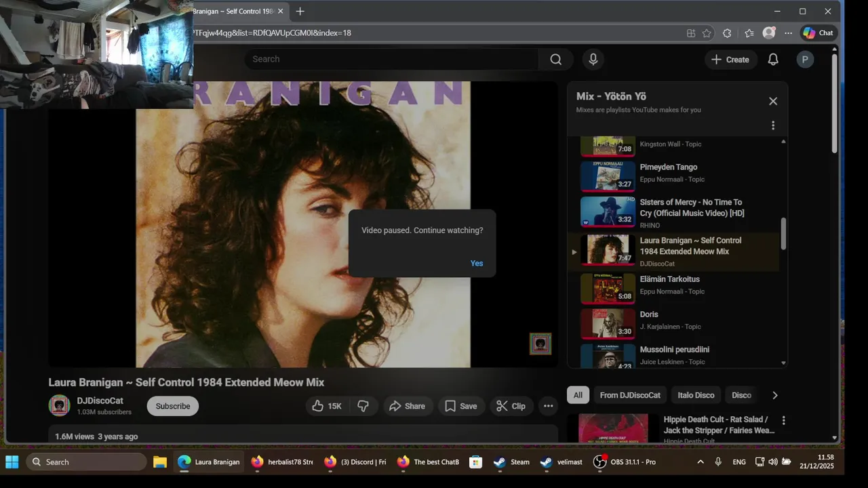Share the Laura Branigan video
This screenshot has width=868, height=488.
point(407,406)
